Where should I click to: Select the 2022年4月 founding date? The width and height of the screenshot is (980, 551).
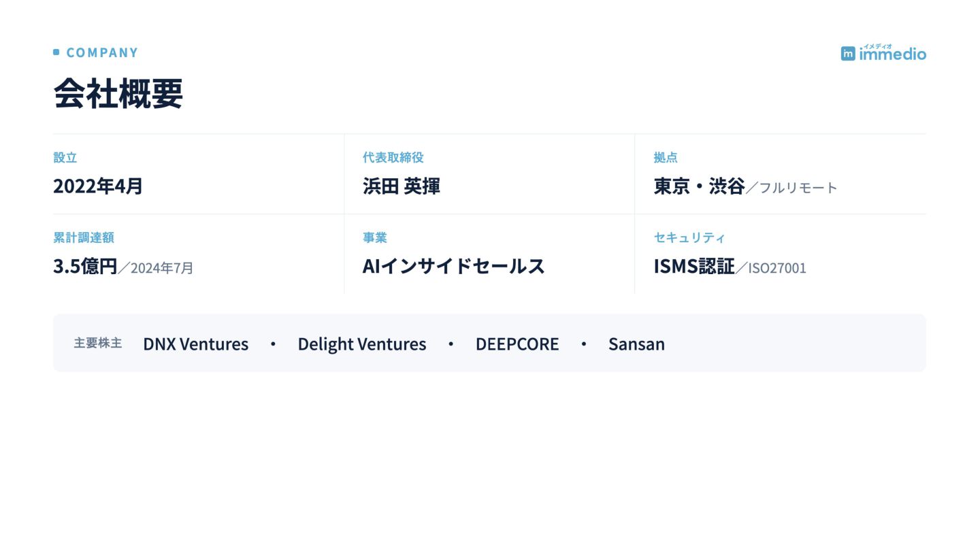(x=98, y=186)
